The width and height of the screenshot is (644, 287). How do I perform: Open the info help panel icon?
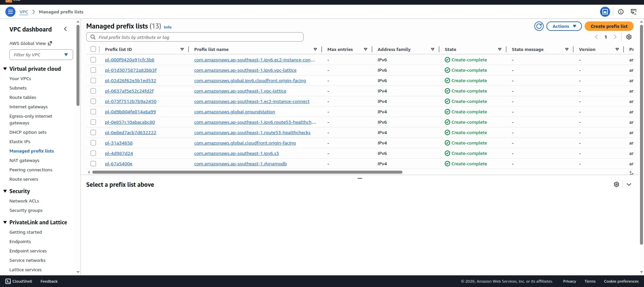coord(621,12)
